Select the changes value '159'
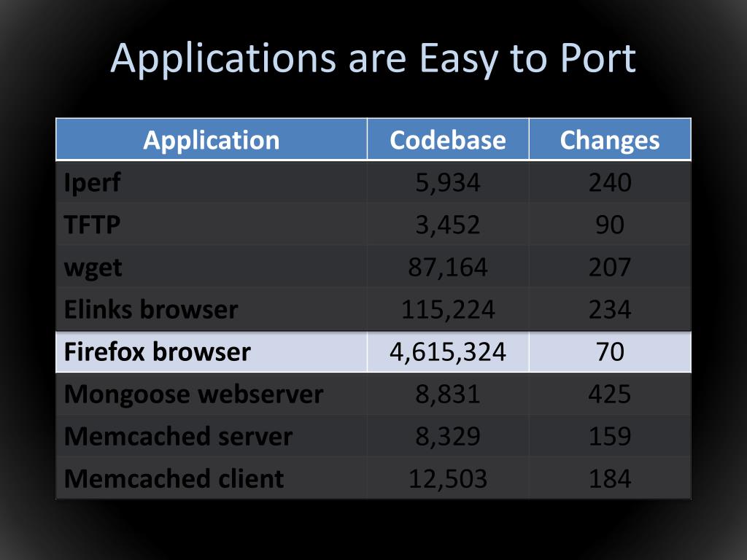 click(x=610, y=436)
